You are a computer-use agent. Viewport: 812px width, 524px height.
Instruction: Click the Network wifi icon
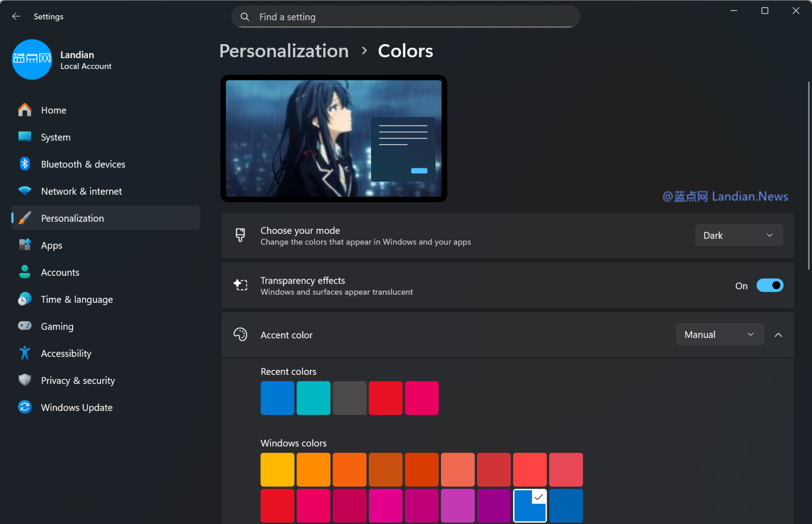24,191
